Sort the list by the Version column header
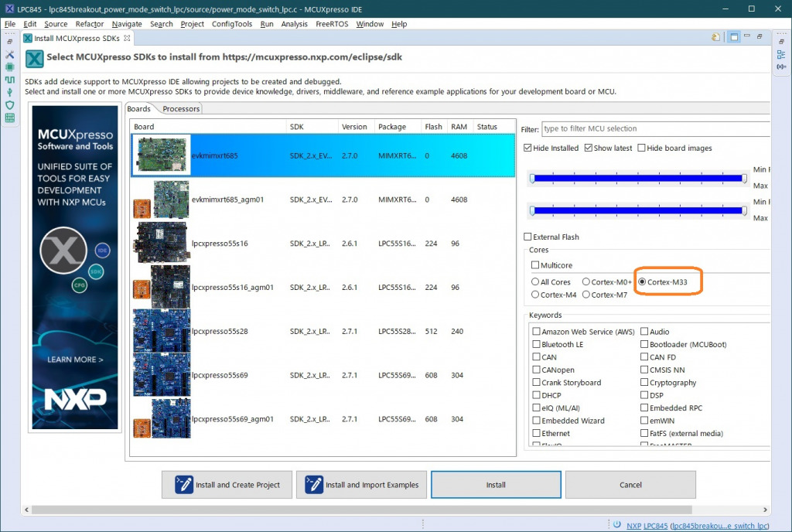The height and width of the screenshot is (532, 792). [x=354, y=127]
